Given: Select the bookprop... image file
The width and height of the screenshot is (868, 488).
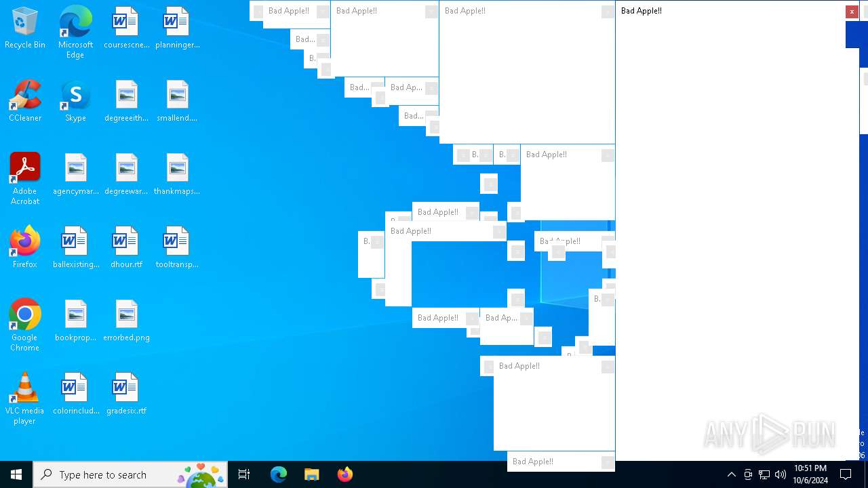Looking at the screenshot, I should 75,321.
